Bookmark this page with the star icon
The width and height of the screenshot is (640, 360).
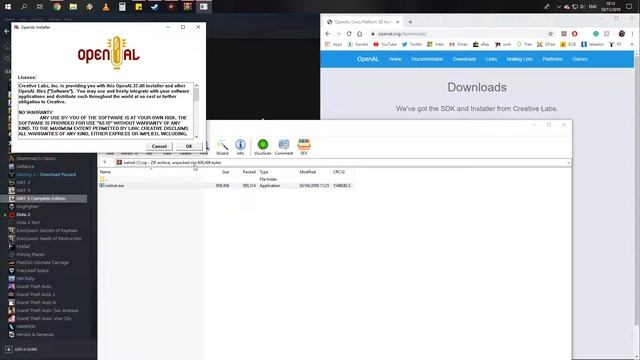550,33
